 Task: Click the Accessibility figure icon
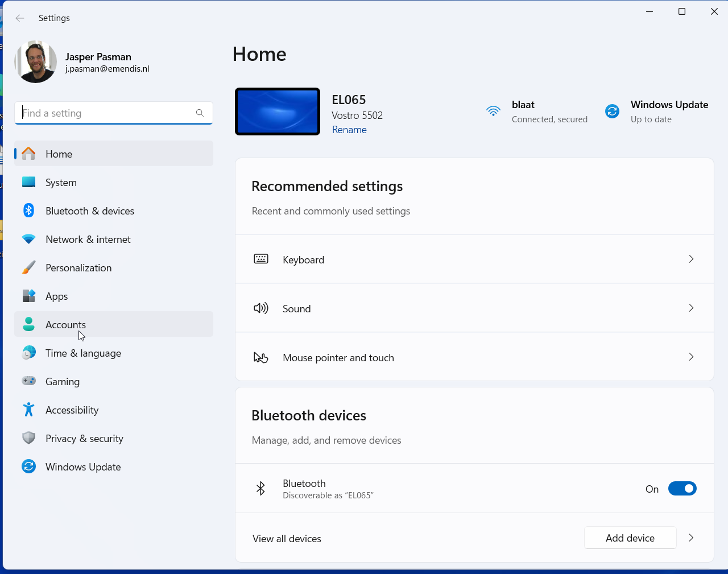click(28, 410)
